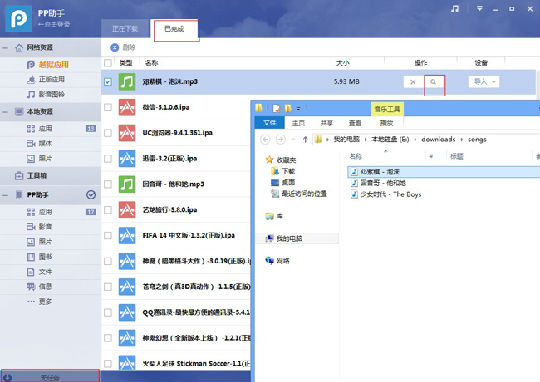Sort the list by 大小 column header
Image resolution: width=540 pixels, height=382 pixels.
coord(343,63)
